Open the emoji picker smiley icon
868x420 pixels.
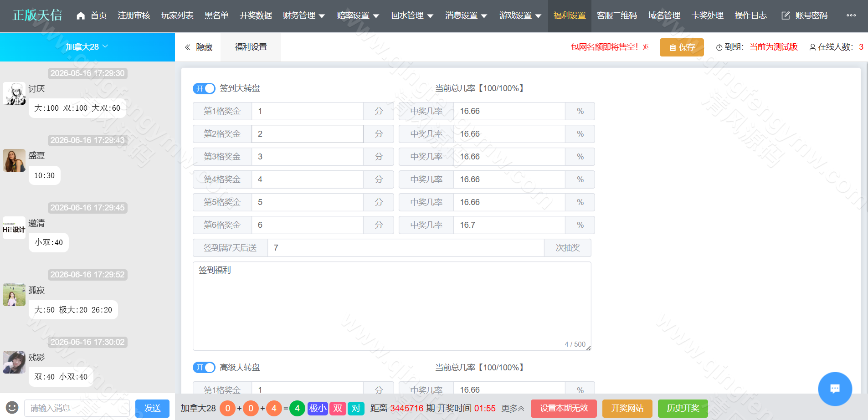(x=12, y=407)
